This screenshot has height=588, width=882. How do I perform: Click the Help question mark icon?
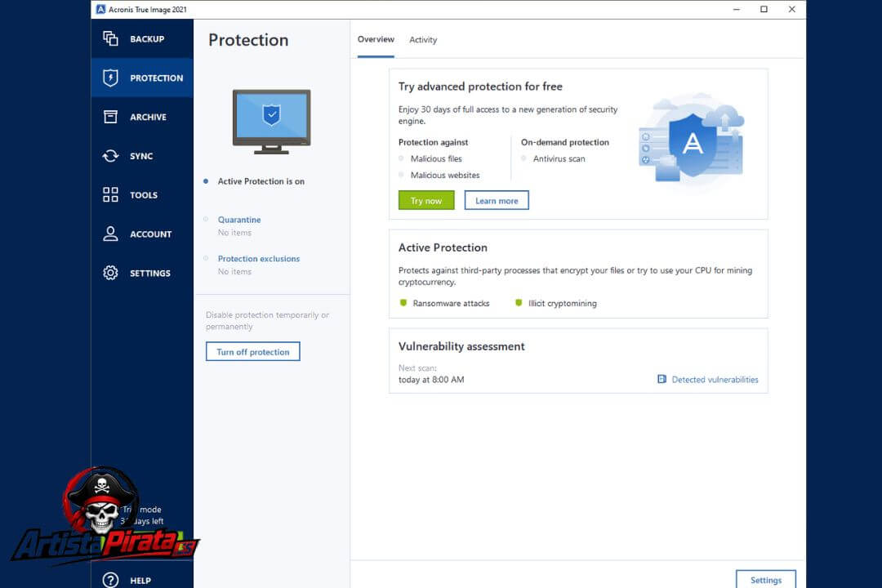coord(110,580)
